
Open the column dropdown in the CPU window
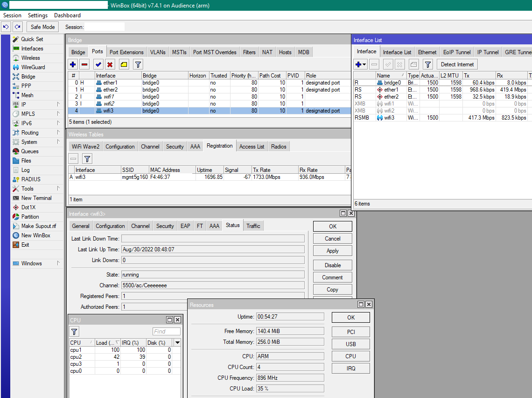tap(177, 343)
